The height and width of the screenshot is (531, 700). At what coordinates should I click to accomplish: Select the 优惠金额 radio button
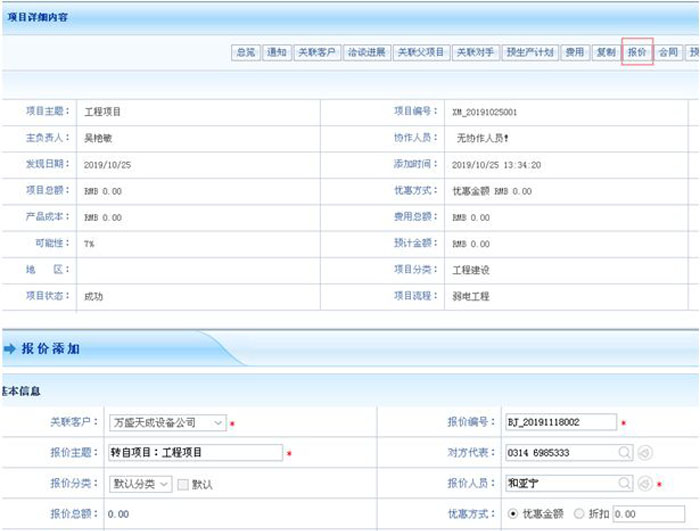(x=512, y=514)
